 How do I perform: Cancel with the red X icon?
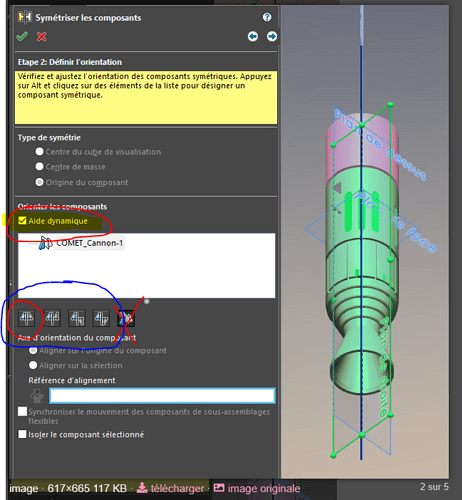(x=41, y=36)
